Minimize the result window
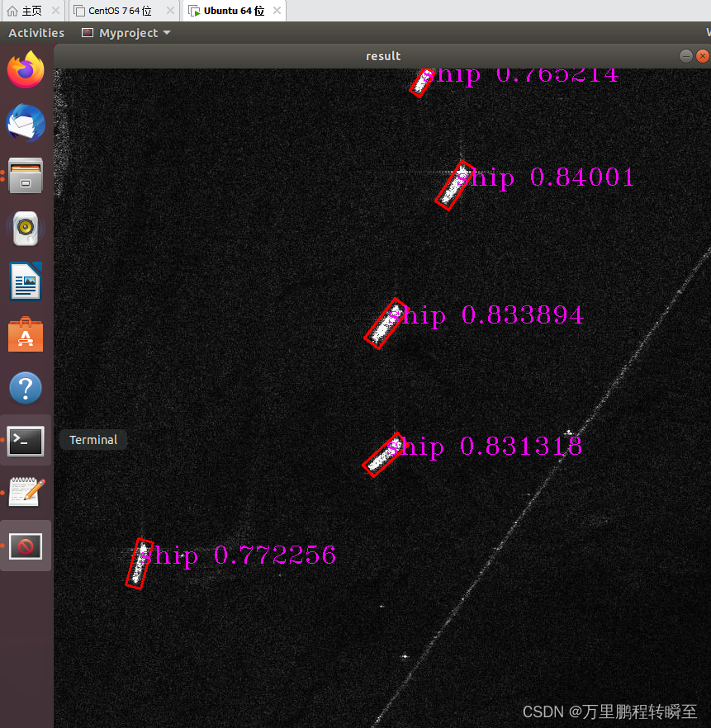The height and width of the screenshot is (728, 711). point(686,56)
